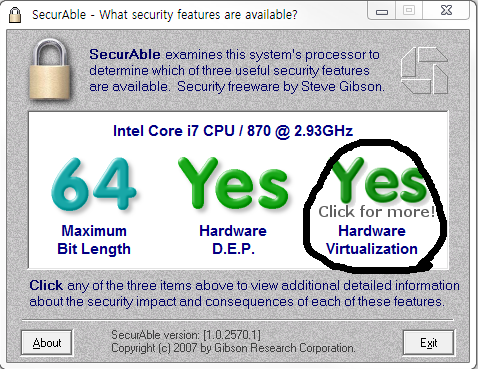The width and height of the screenshot is (478, 369).
Task: Click the Gibson Research logo emblem
Action: click(424, 70)
